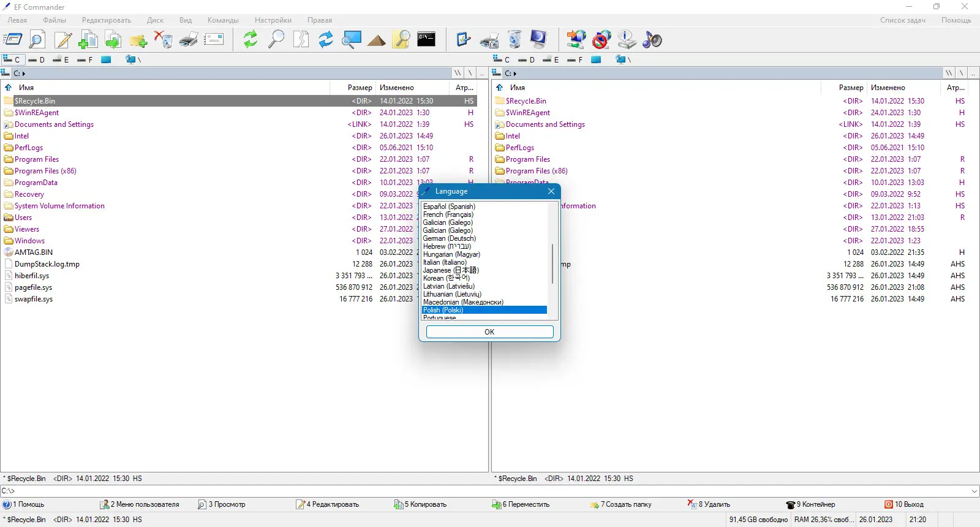
Task: Select pagefile.sys in left panel
Action: 33,287
